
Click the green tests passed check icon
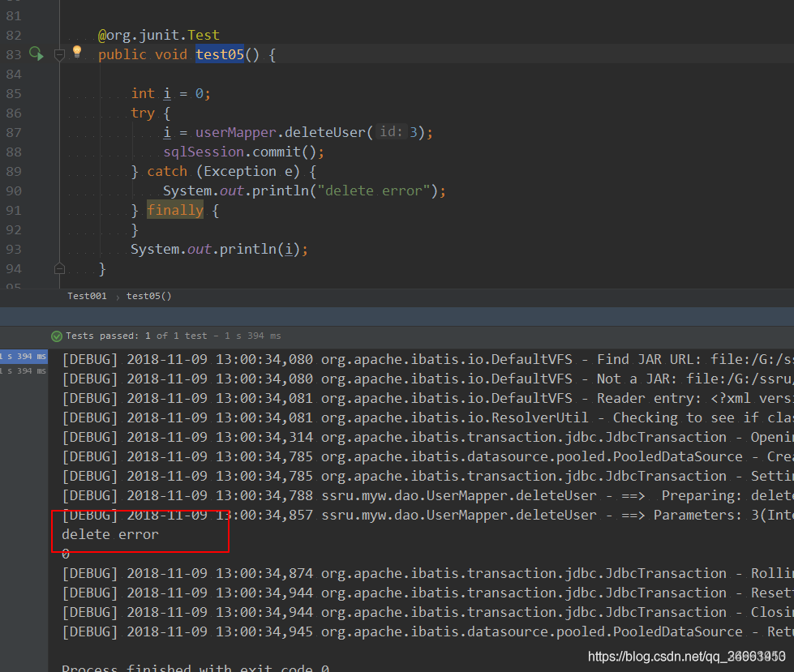57,336
